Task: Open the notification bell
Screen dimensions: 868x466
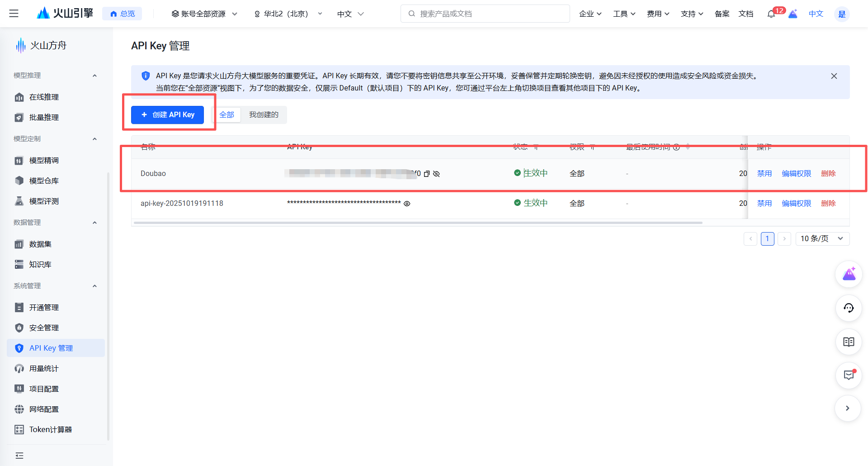Action: pos(771,14)
